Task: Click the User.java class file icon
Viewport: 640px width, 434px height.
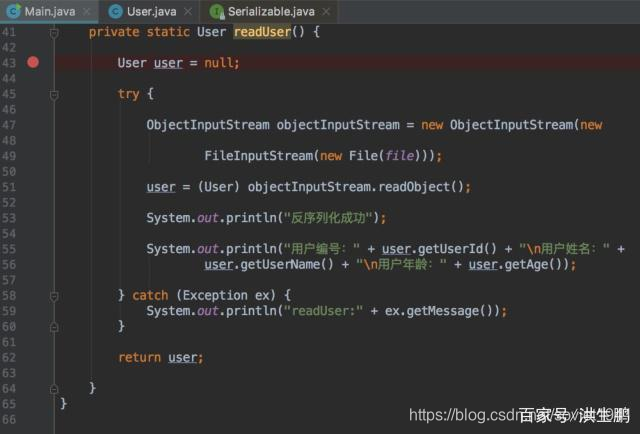Action: (116, 11)
